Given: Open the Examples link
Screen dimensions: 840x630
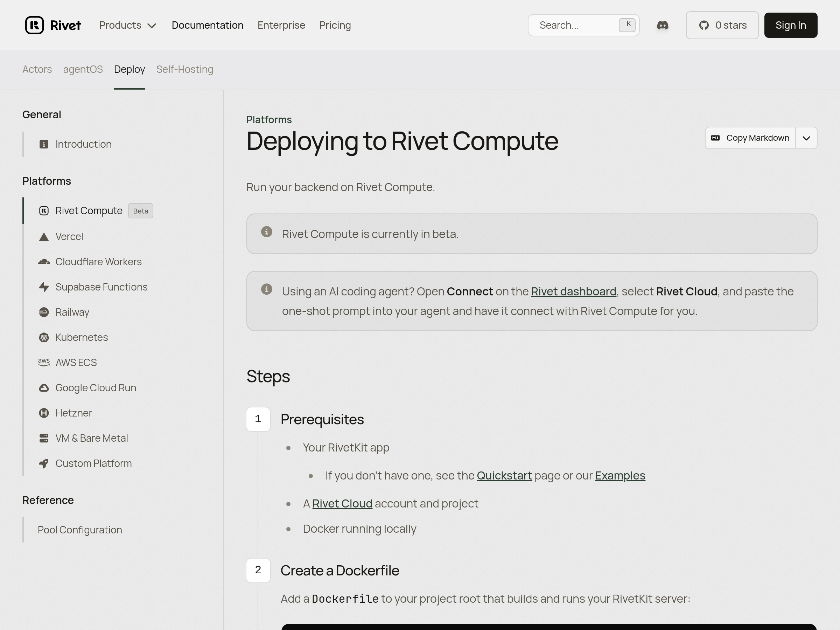Looking at the screenshot, I should pos(620,475).
